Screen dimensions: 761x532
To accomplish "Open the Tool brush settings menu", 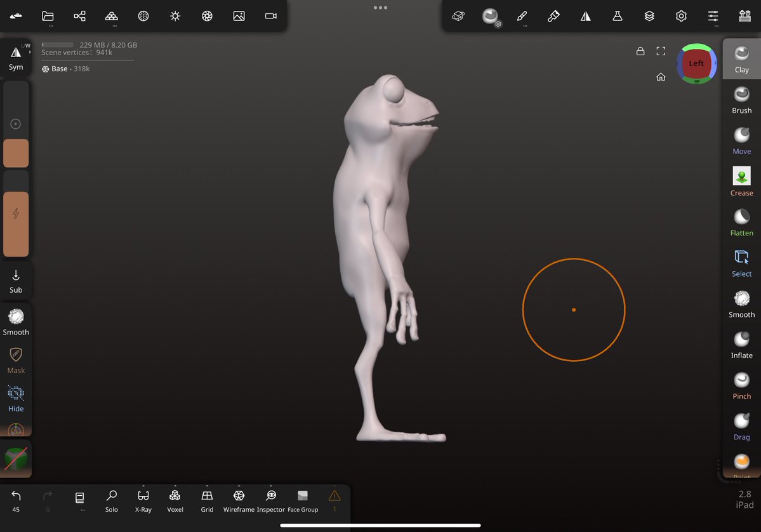I will coord(553,16).
